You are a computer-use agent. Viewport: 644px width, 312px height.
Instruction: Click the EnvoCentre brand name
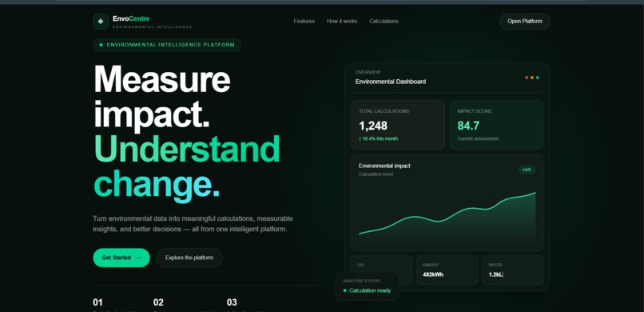pyautogui.click(x=131, y=18)
